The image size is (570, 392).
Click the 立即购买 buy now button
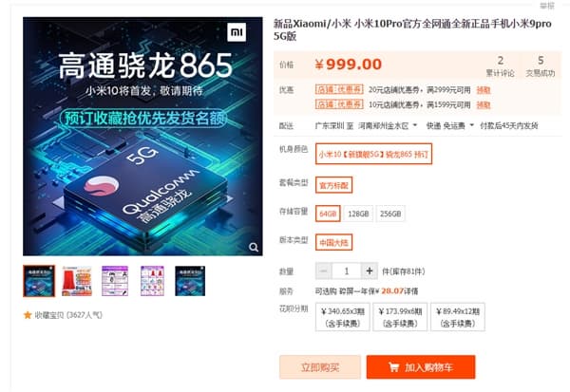tap(320, 367)
